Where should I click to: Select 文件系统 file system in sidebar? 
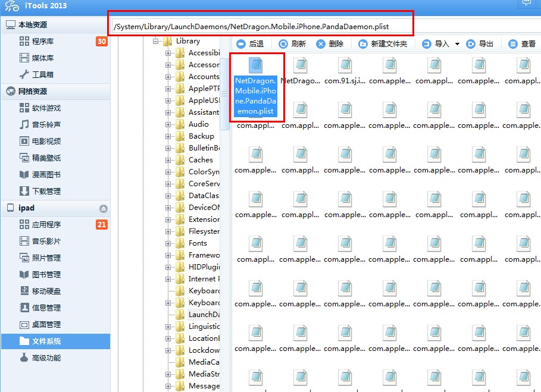[x=55, y=341]
